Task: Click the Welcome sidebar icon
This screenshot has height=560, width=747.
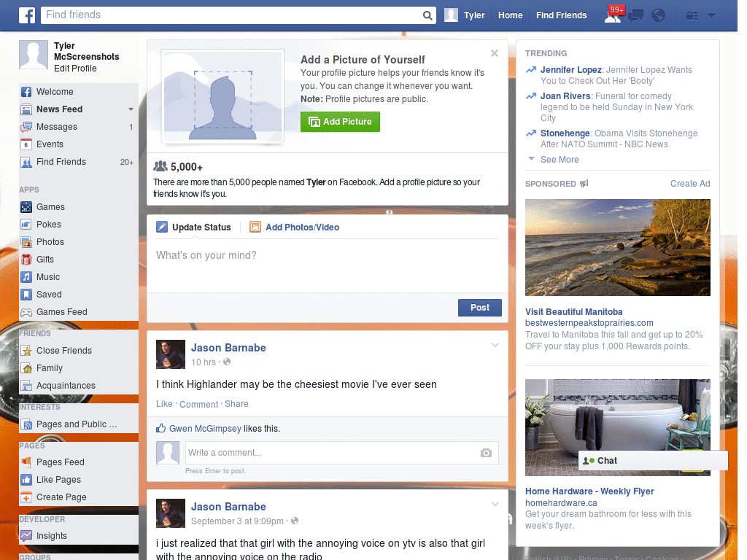Action: (x=26, y=92)
